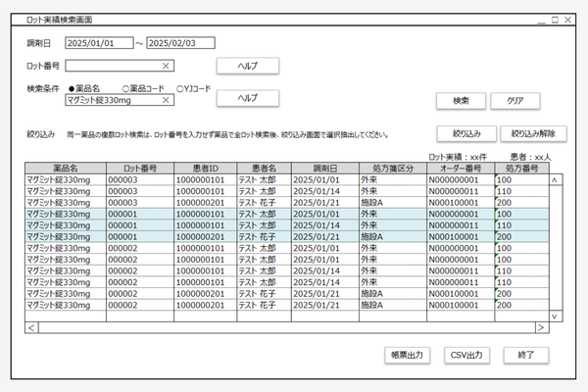The width and height of the screenshot is (588, 392).
Task: Click the up arrow of the vertical scrollbar
Action: [556, 180]
